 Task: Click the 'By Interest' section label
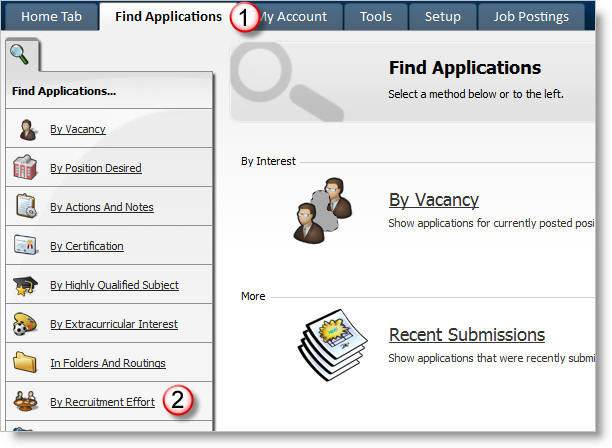pos(268,161)
